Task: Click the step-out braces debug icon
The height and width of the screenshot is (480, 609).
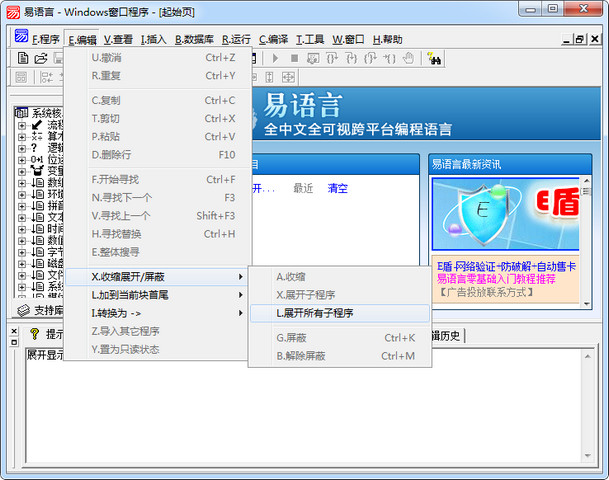Action: click(370, 59)
